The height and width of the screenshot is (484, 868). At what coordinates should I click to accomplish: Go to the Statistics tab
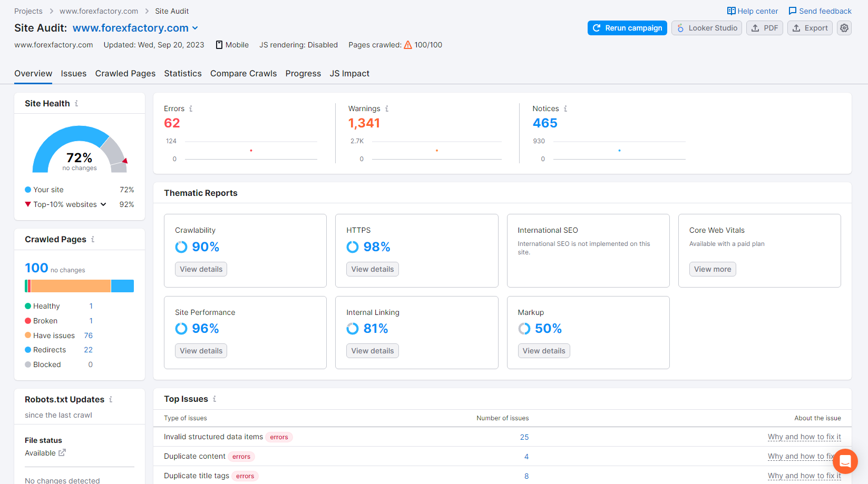click(183, 74)
